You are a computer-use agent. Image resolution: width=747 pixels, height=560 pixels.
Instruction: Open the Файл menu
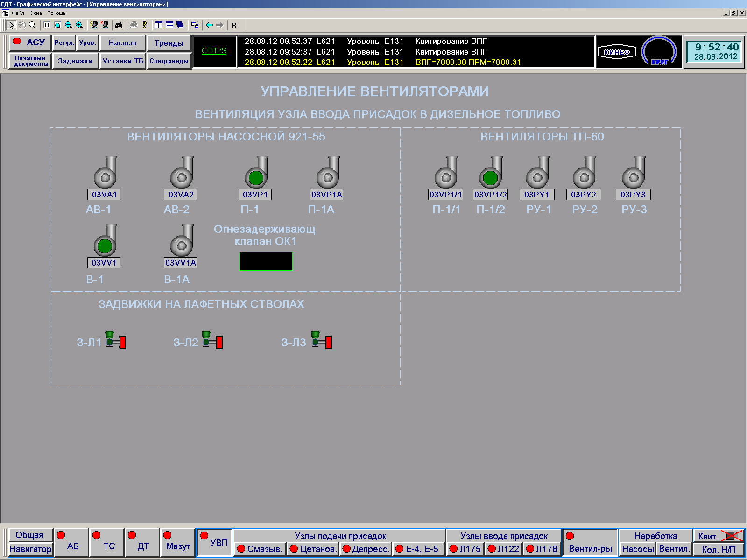pos(18,13)
